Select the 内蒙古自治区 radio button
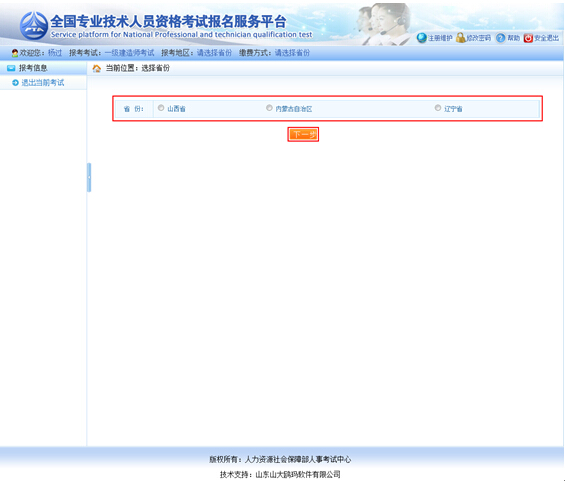 (x=269, y=108)
